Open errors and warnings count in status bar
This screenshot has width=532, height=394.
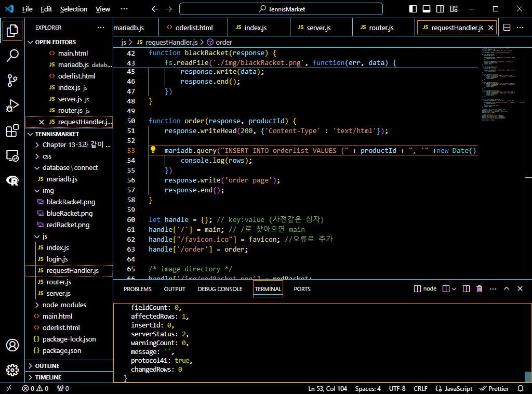tap(35, 388)
